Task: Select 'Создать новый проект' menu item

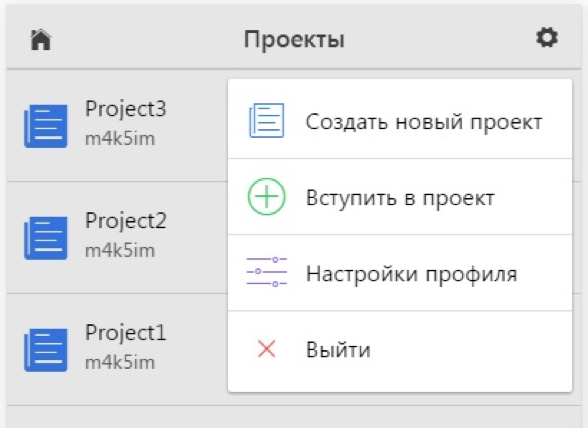Action: tap(400, 120)
